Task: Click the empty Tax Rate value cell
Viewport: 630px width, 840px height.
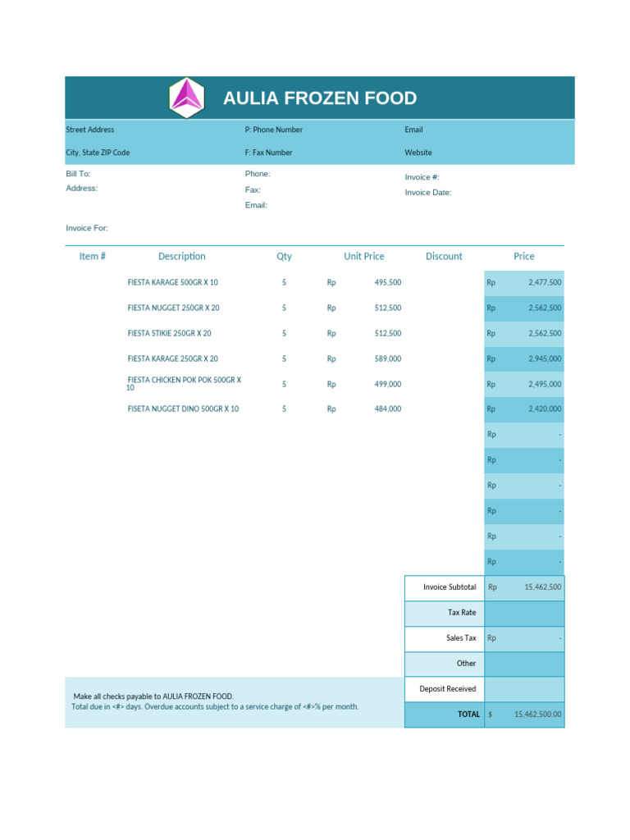Action: tap(524, 614)
